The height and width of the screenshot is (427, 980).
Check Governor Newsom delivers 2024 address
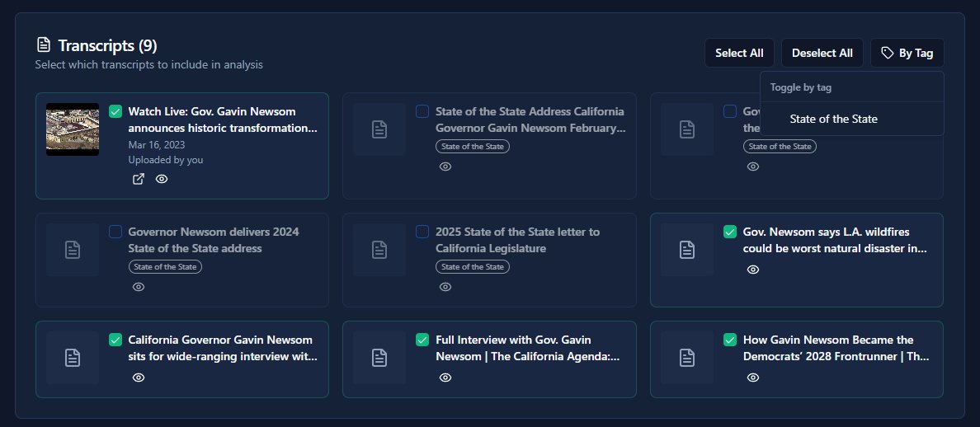(115, 232)
